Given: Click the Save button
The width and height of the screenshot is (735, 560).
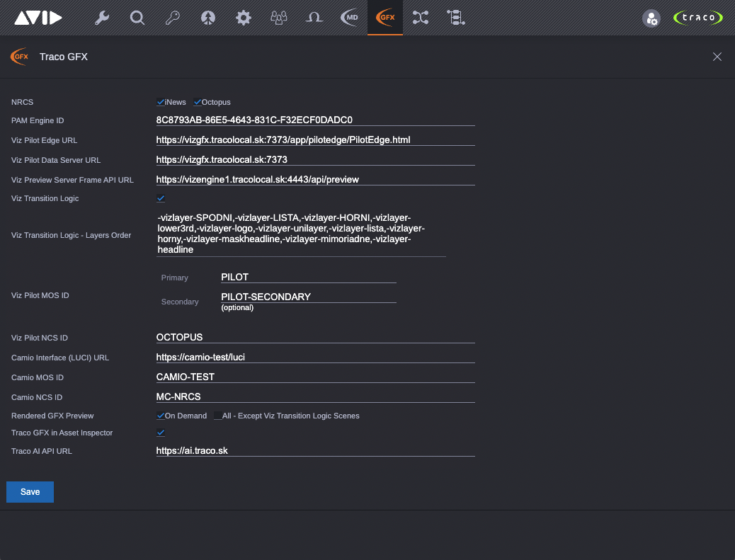Looking at the screenshot, I should (30, 492).
